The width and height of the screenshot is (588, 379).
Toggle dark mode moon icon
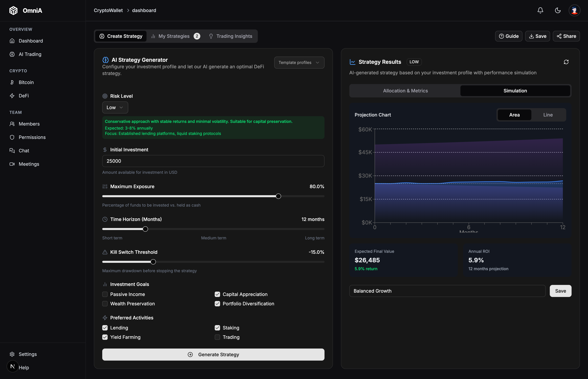(x=558, y=10)
